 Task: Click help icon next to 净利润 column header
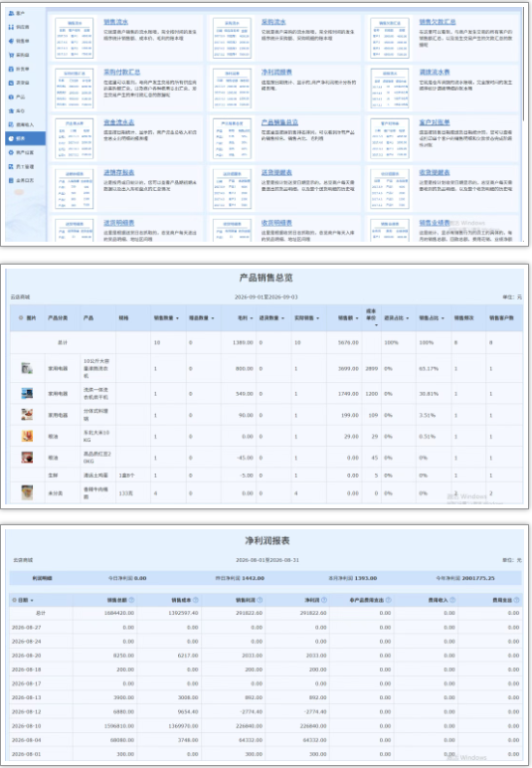pos(324,600)
